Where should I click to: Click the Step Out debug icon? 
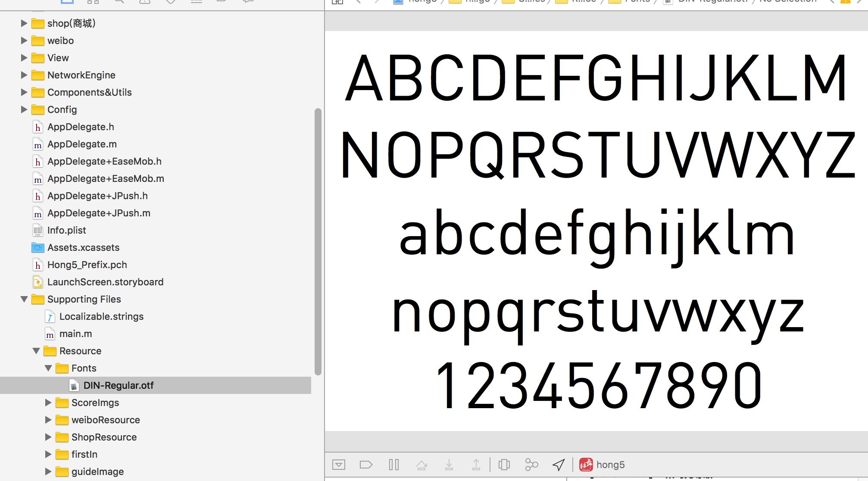tap(476, 465)
